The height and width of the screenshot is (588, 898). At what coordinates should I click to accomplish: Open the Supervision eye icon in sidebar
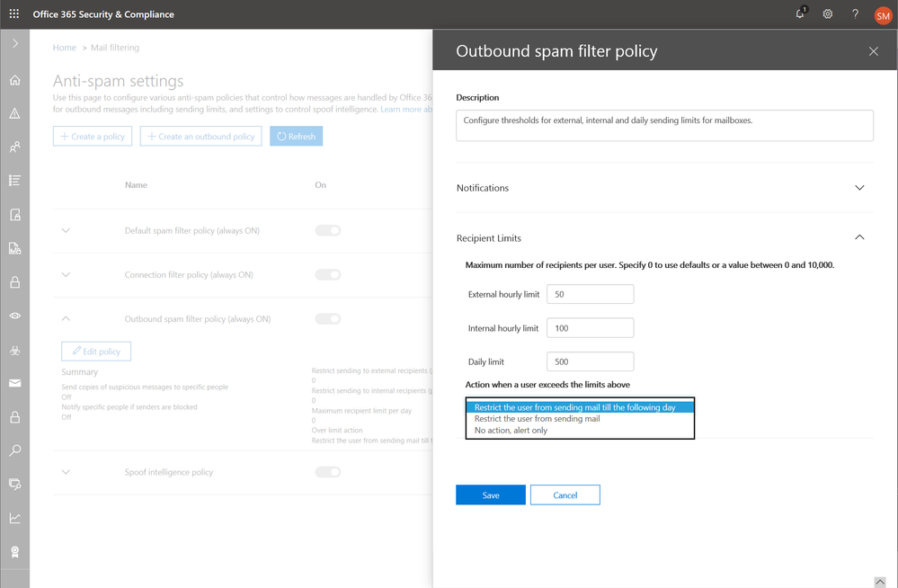pyautogui.click(x=15, y=316)
